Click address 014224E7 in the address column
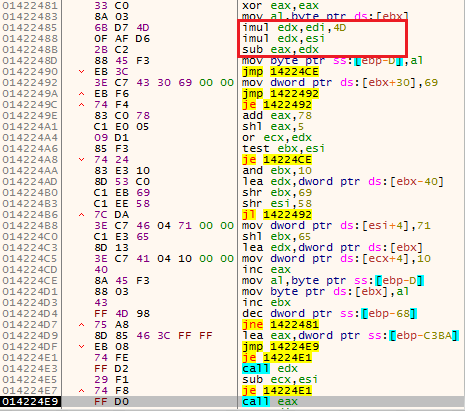Image resolution: width=465 pixels, height=411 pixels. [x=30, y=391]
